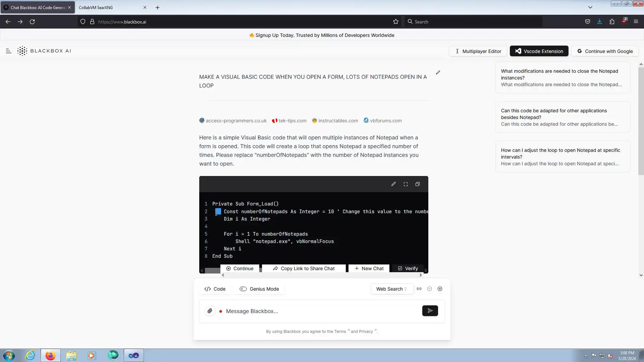Copy code using the code block copy icon
Viewport: 644px width, 362px height.
click(418, 184)
